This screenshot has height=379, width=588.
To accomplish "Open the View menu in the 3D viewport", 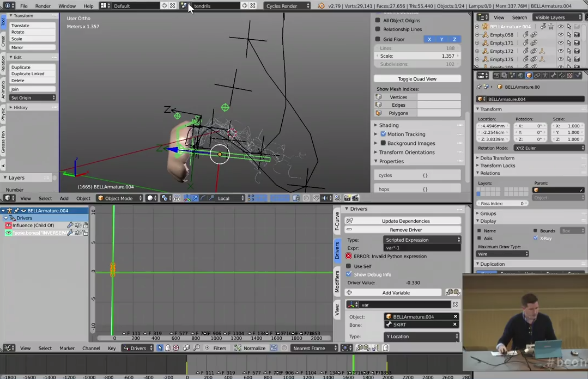I will [25, 198].
